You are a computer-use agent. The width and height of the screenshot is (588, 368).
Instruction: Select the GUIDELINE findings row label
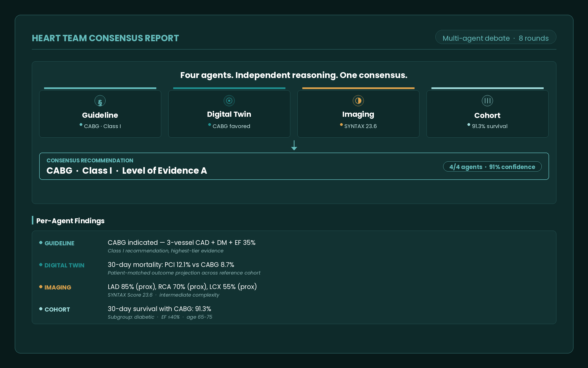point(59,243)
